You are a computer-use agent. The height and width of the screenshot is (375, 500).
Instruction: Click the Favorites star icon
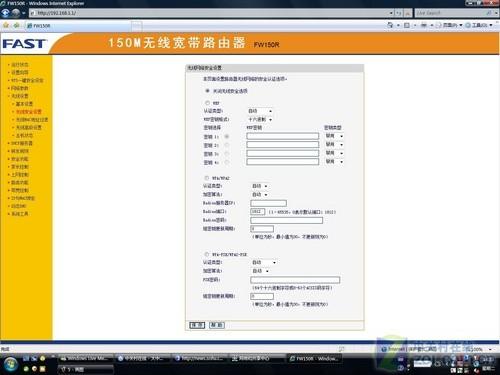[x=6, y=25]
